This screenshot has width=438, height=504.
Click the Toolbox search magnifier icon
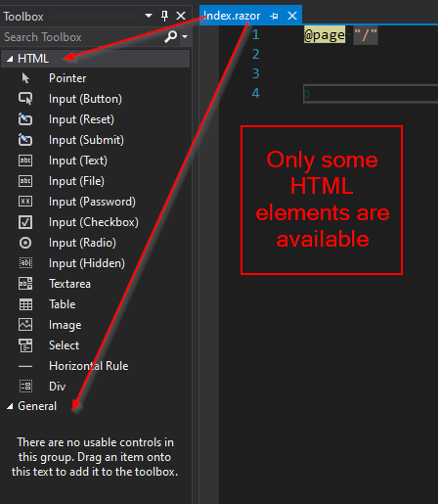(x=171, y=36)
